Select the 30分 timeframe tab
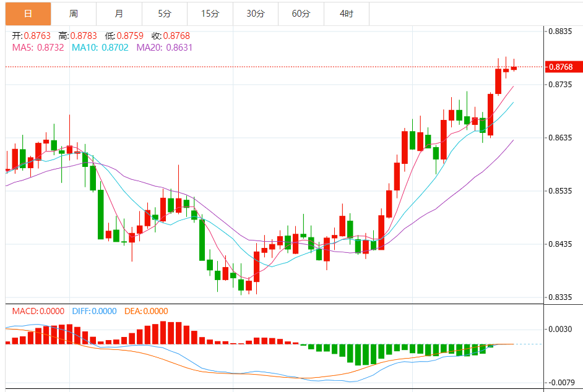Viewport: 583px width, 392px height. click(x=256, y=14)
